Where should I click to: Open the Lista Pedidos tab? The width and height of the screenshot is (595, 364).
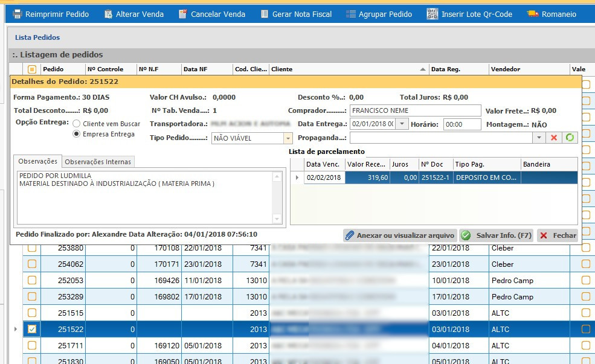click(x=37, y=37)
